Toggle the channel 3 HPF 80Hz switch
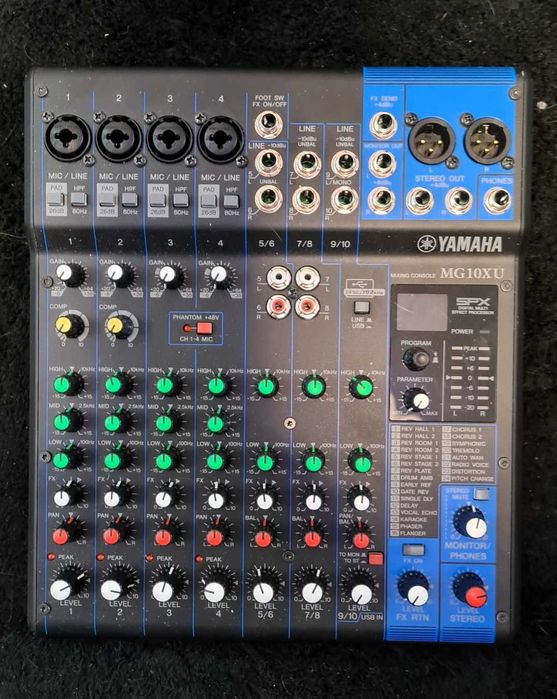The width and height of the screenshot is (557, 699). [x=181, y=201]
